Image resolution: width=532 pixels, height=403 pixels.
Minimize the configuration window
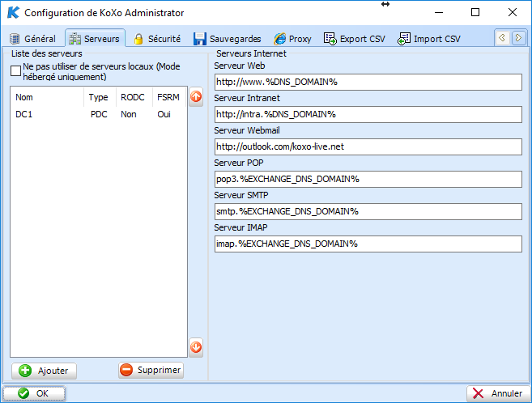pos(439,12)
